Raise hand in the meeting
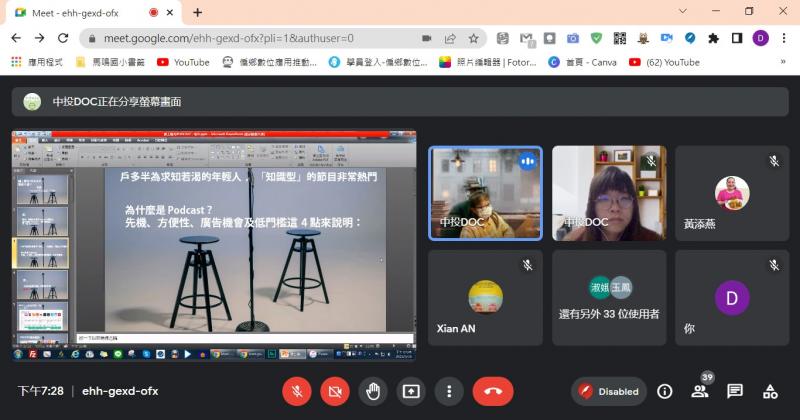This screenshot has height=420, width=800. point(373,391)
